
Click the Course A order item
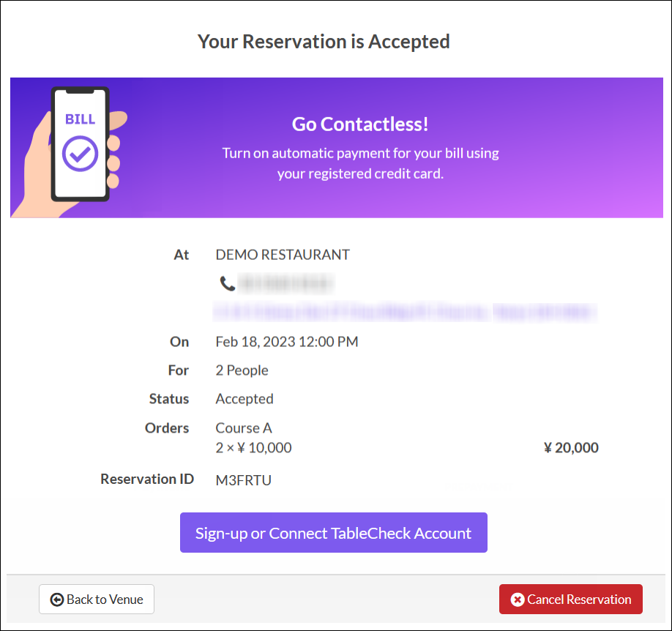244,428
